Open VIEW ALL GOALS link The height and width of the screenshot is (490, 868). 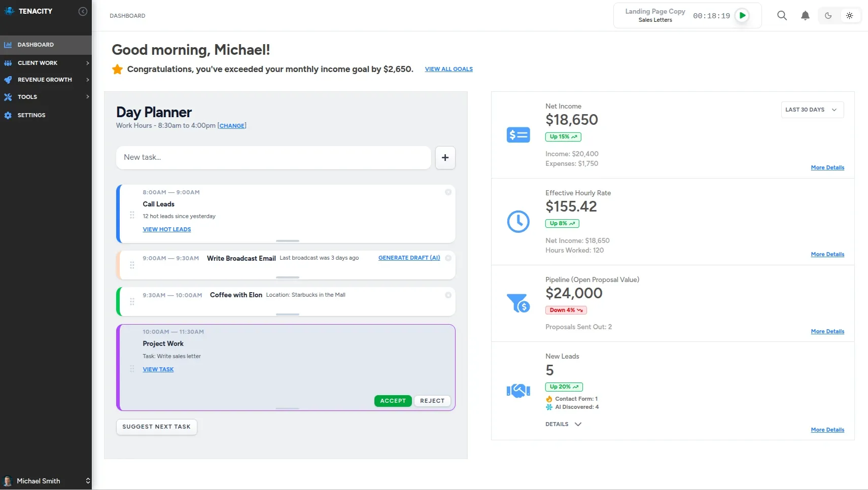coord(448,69)
